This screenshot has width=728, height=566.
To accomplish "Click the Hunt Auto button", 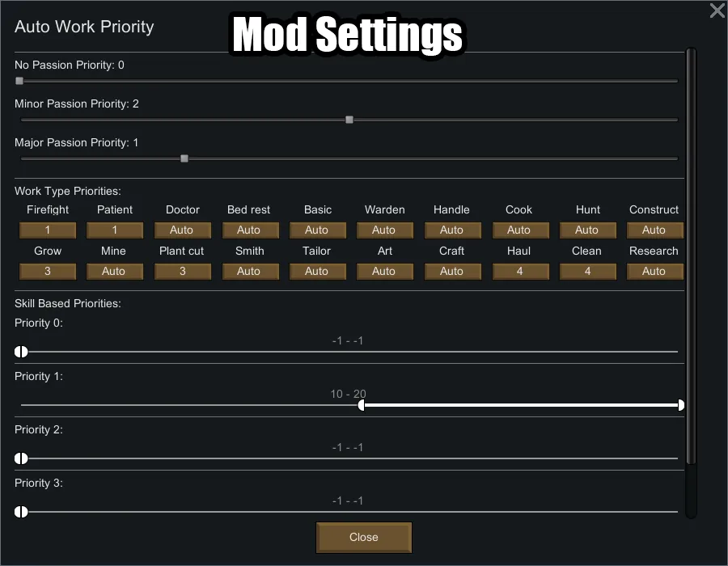I will tap(586, 230).
